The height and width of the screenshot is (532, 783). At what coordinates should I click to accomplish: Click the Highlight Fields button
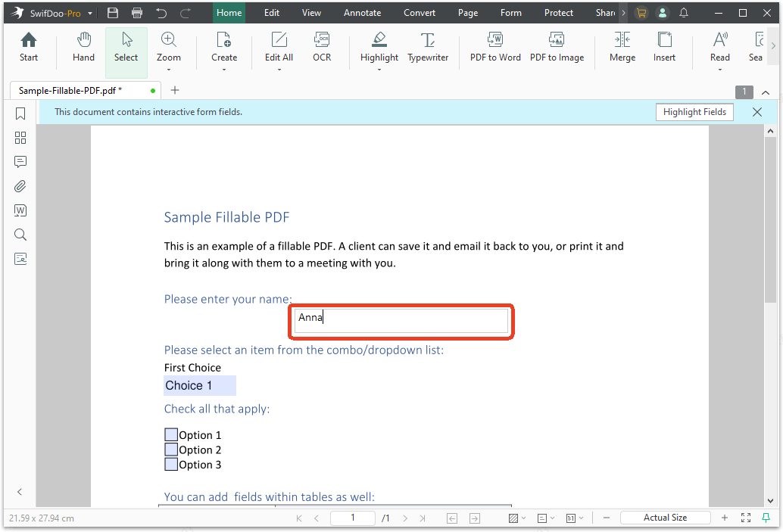click(694, 112)
